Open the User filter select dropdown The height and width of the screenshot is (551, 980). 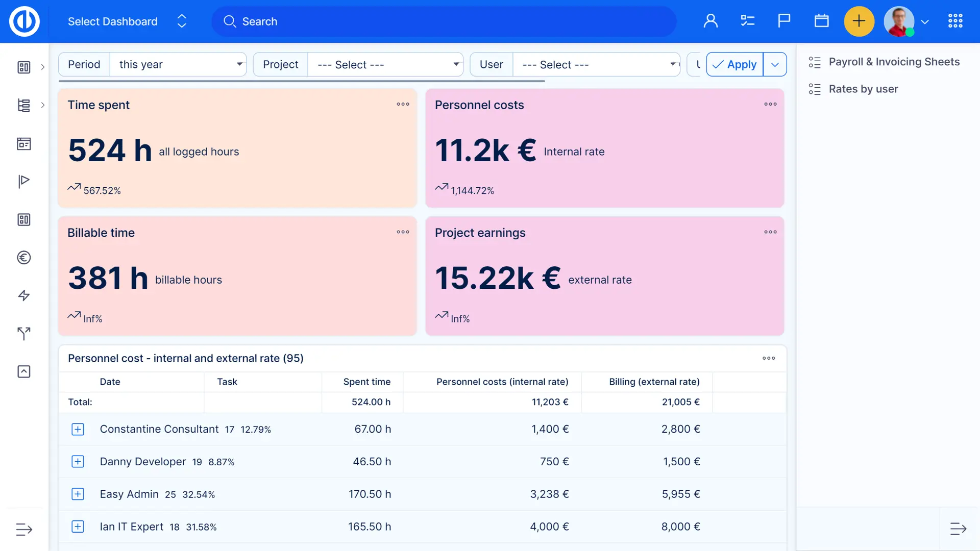tap(596, 64)
